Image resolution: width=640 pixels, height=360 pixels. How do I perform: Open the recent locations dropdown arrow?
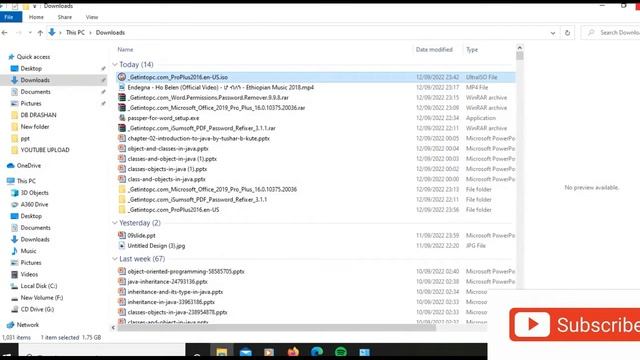[x=30, y=33]
